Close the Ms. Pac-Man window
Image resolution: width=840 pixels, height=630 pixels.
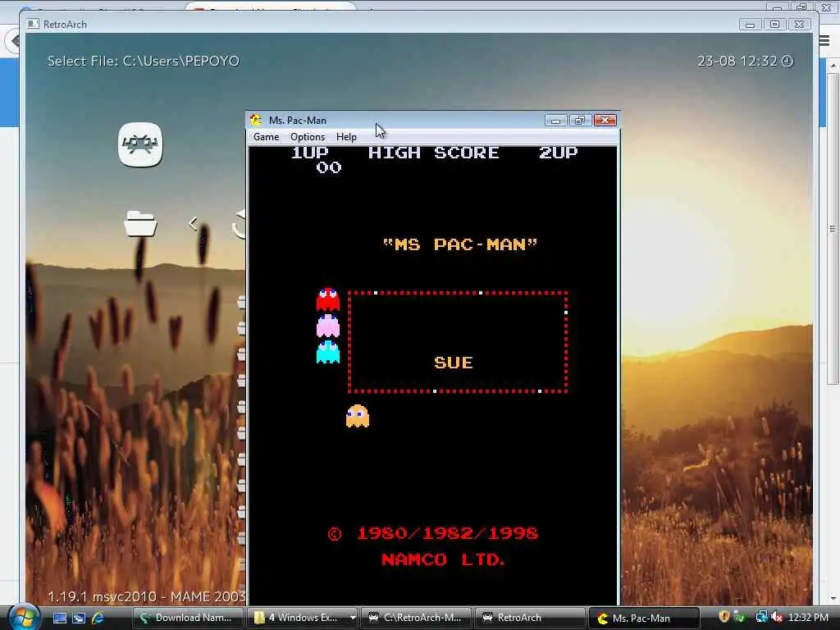[x=605, y=121]
